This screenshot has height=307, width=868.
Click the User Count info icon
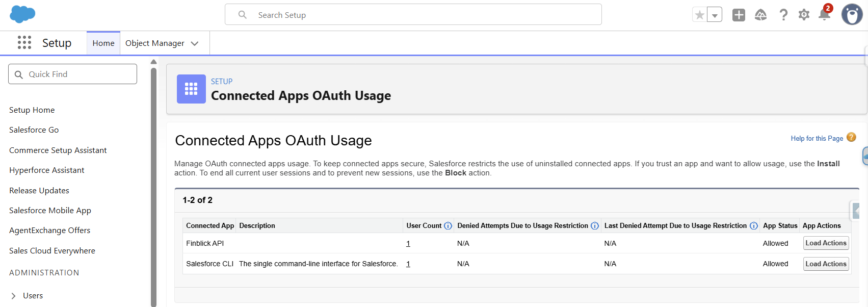pos(448,226)
